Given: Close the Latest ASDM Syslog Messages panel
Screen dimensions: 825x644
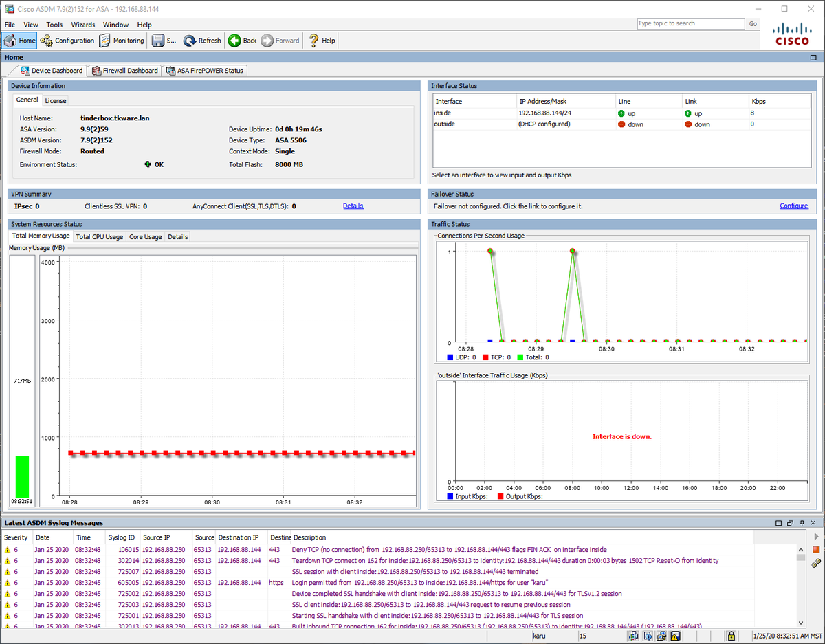Looking at the screenshot, I should pos(812,523).
